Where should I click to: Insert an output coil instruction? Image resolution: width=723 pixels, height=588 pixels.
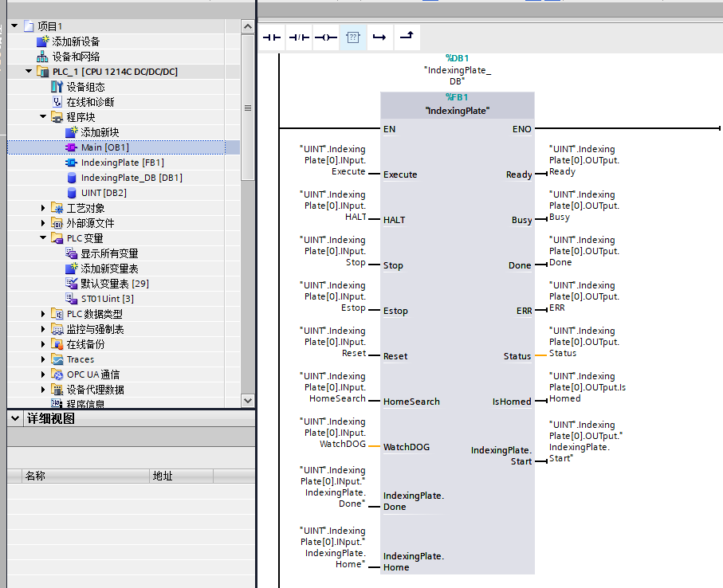click(325, 37)
